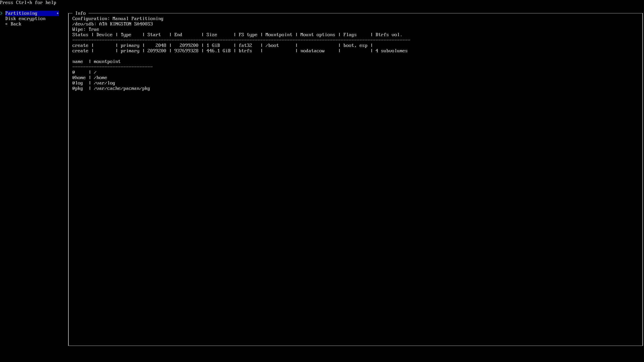This screenshot has height=362, width=644.
Task: Click the plus marker beside Partitioning
Action: 58,13
